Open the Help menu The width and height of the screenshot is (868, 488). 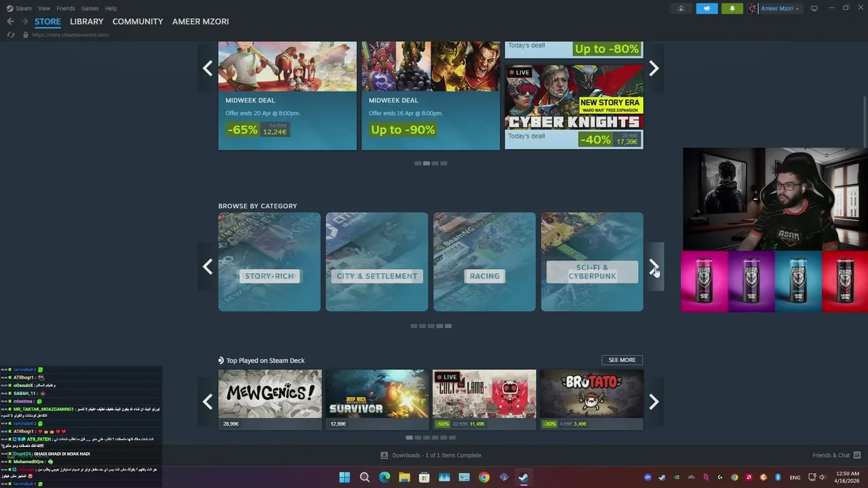coord(111,8)
